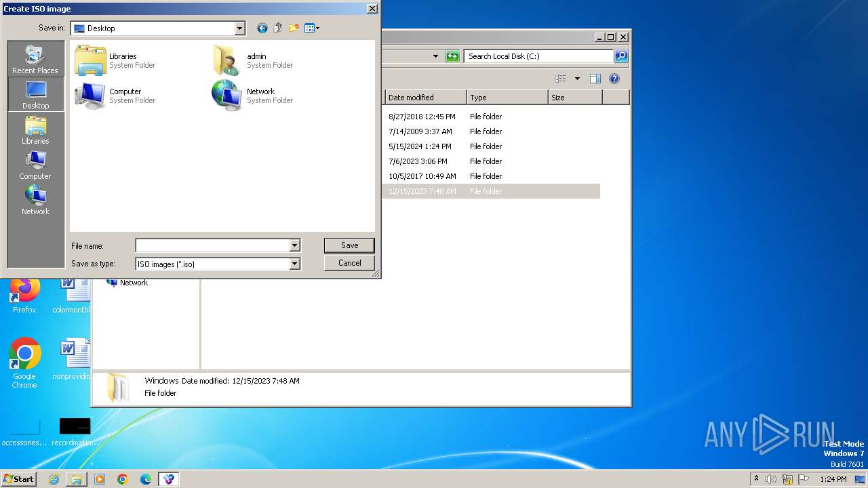Select row dated 7/14/2009 3:37 AM

[x=491, y=131]
